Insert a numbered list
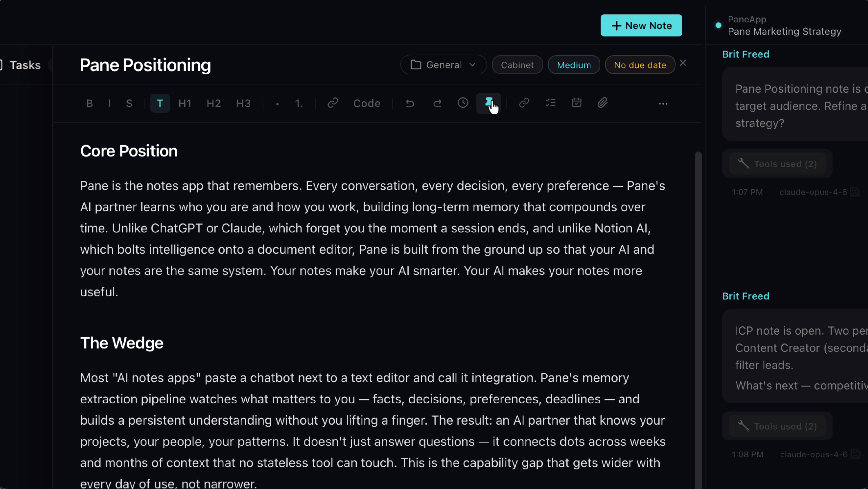 (299, 103)
